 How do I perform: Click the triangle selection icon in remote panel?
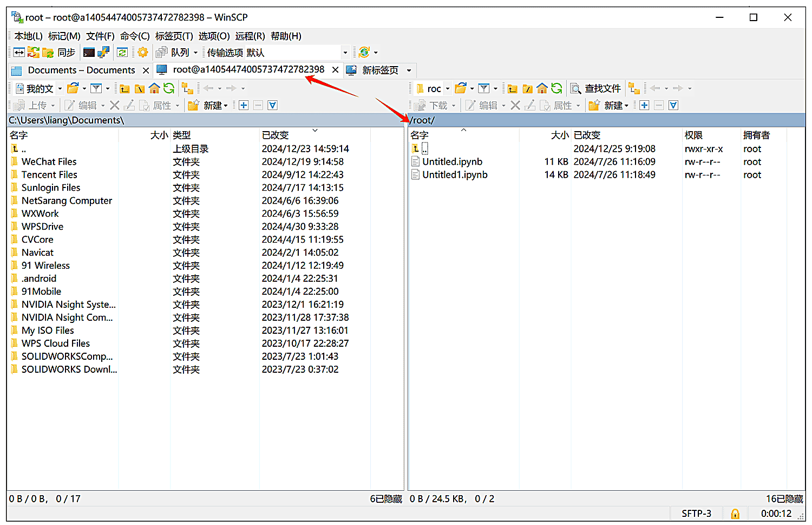673,105
